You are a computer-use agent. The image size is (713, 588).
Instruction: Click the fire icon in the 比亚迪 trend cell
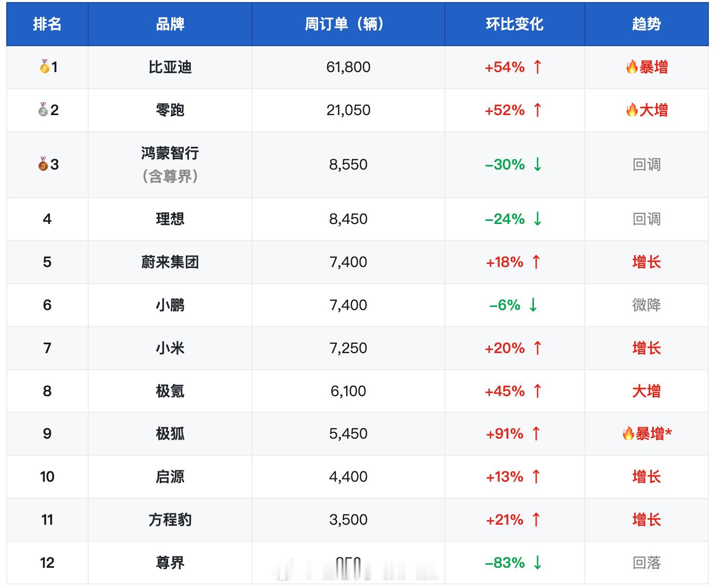tap(632, 67)
